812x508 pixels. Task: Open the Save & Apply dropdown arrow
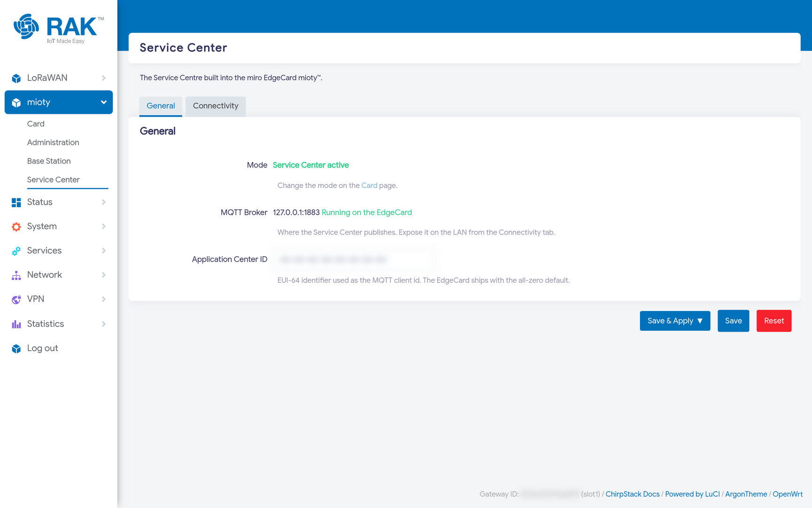[x=700, y=321]
